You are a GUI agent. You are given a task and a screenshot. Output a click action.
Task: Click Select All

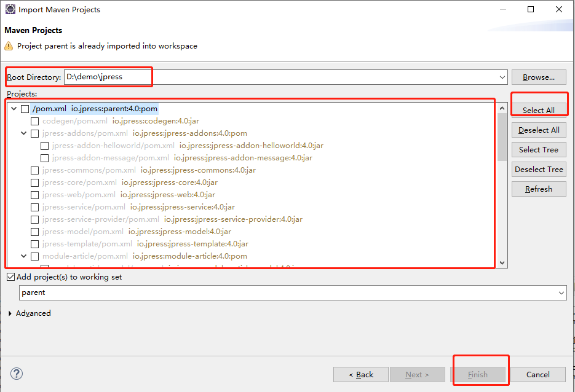tap(539, 110)
